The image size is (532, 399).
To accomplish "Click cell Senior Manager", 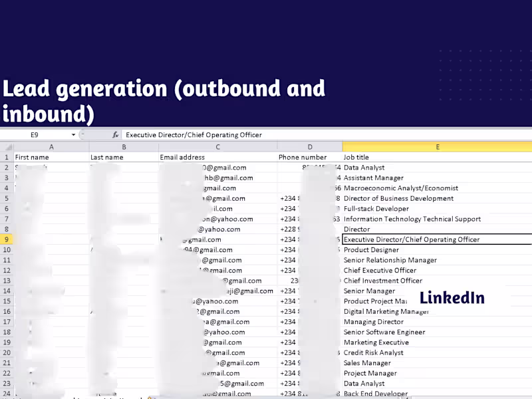I will [438, 291].
